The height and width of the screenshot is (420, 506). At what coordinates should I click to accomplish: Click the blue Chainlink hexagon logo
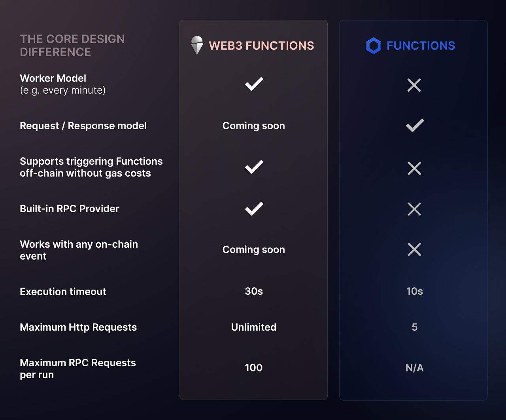374,46
